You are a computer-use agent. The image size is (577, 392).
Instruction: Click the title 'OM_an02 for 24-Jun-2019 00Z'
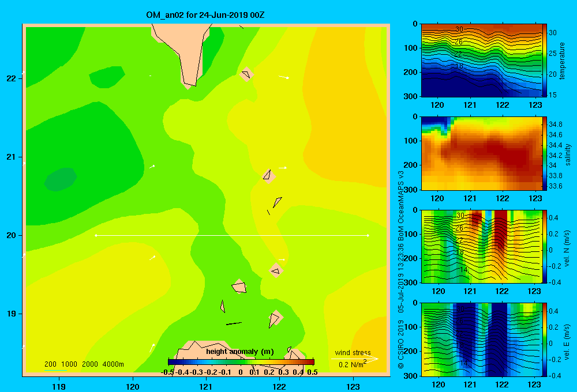(205, 15)
